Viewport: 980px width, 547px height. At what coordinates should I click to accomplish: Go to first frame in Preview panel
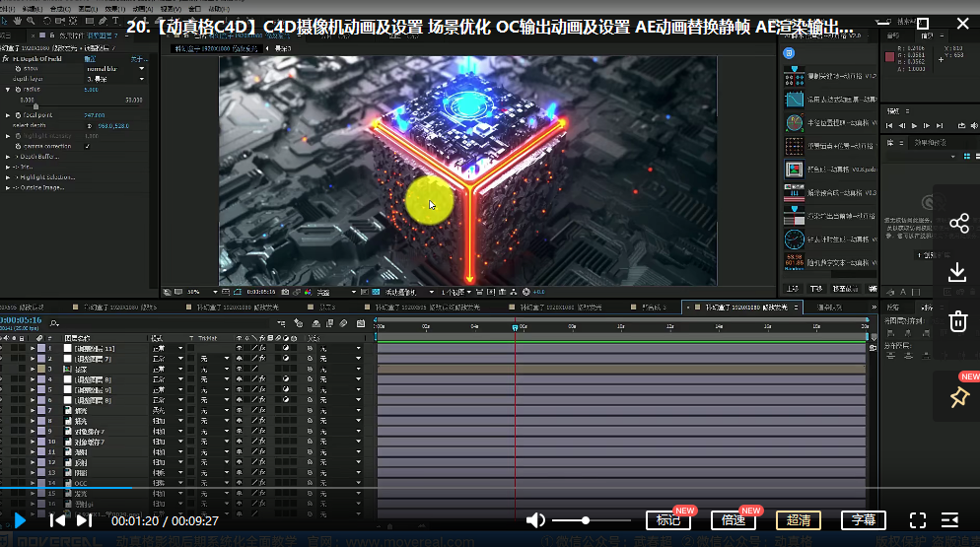pyautogui.click(x=889, y=125)
